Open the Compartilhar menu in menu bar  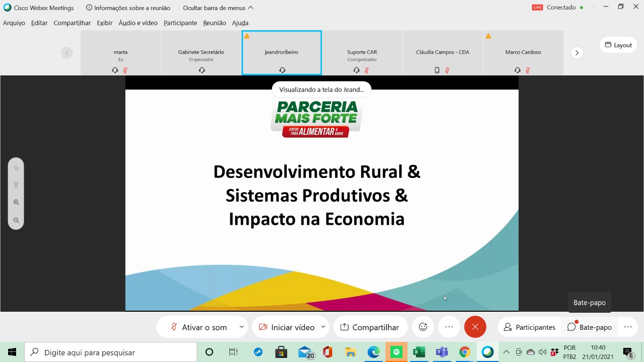72,23
